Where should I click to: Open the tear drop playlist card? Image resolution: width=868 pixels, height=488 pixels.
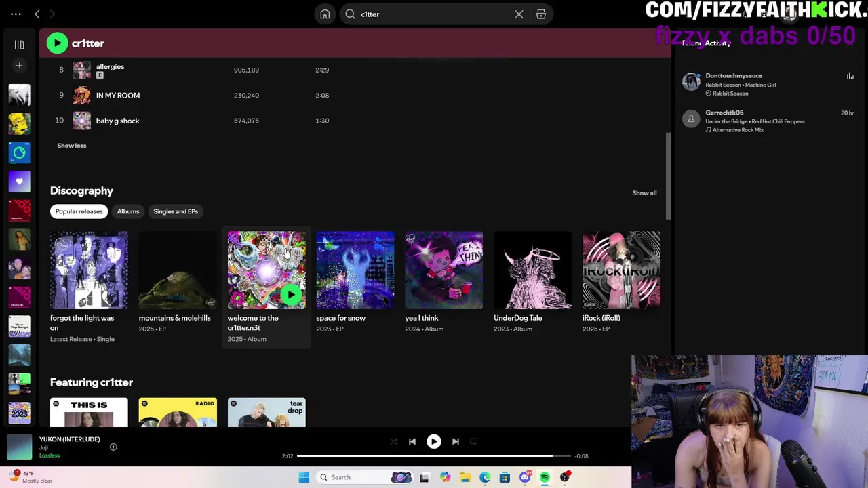point(267,412)
